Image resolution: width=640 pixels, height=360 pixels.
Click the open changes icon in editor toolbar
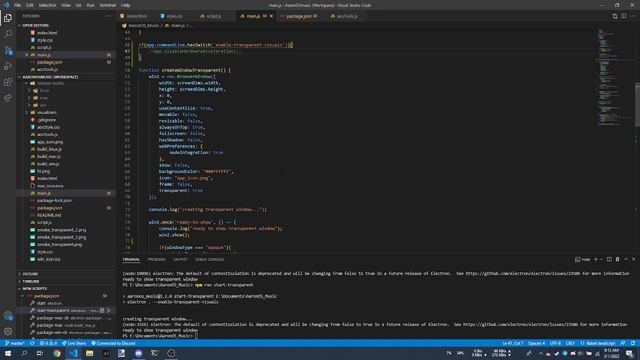[615, 16]
